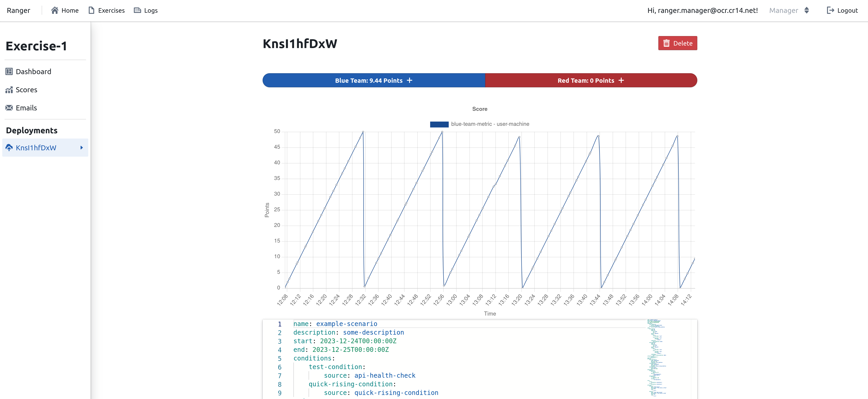Click the Logs icon in navbar
The width and height of the screenshot is (868, 399).
137,10
